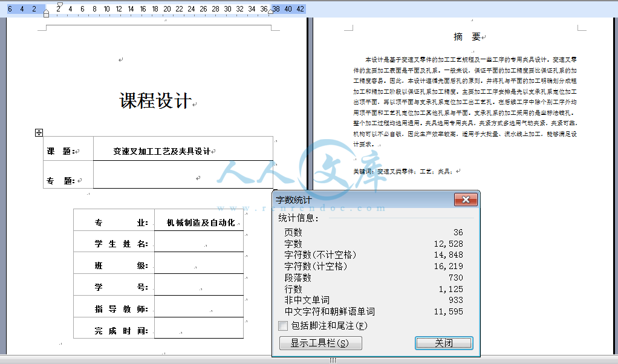Click the 中文字符和朝鲜语单词 value 11,595
Screen dimensions: 618x364
(449, 311)
